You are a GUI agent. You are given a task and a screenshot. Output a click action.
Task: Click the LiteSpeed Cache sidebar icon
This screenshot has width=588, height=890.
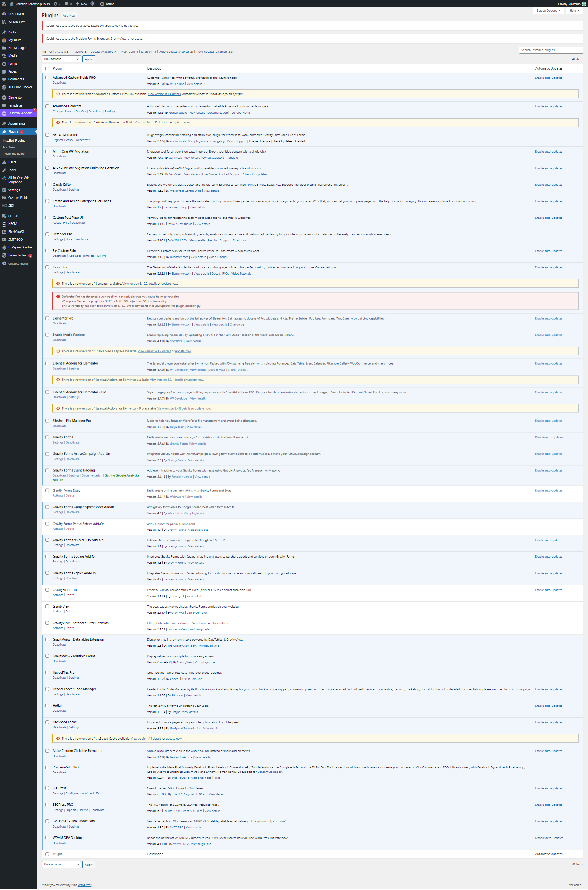(4, 248)
